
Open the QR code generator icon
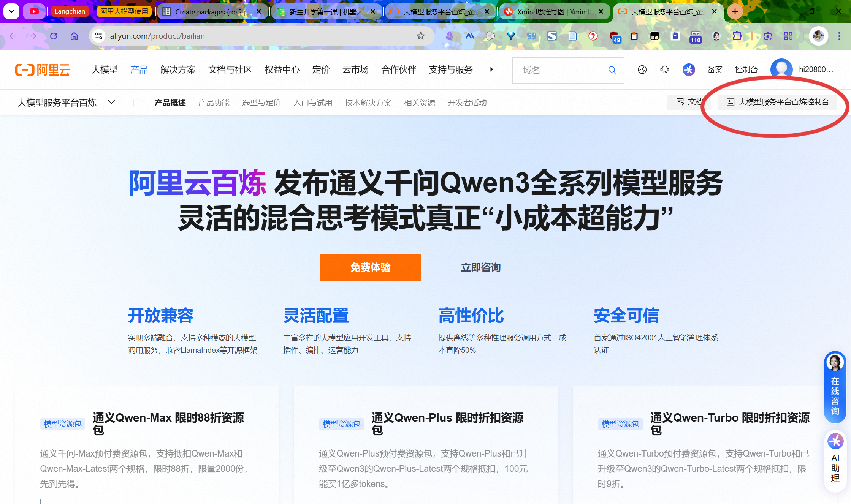[x=788, y=36]
